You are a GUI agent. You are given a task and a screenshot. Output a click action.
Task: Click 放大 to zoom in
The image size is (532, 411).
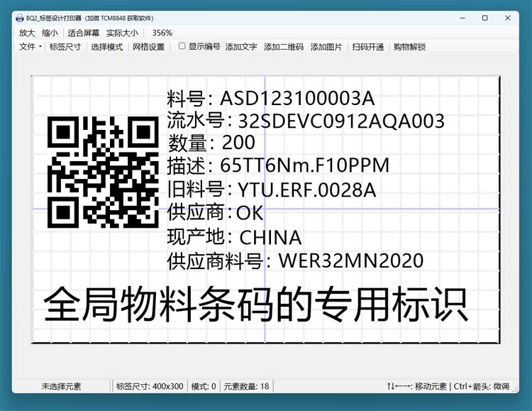(x=27, y=33)
